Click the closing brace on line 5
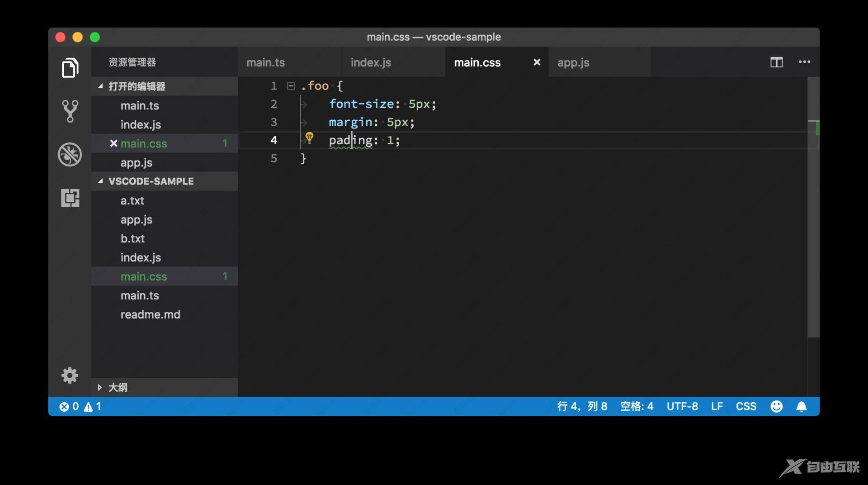 (x=303, y=158)
